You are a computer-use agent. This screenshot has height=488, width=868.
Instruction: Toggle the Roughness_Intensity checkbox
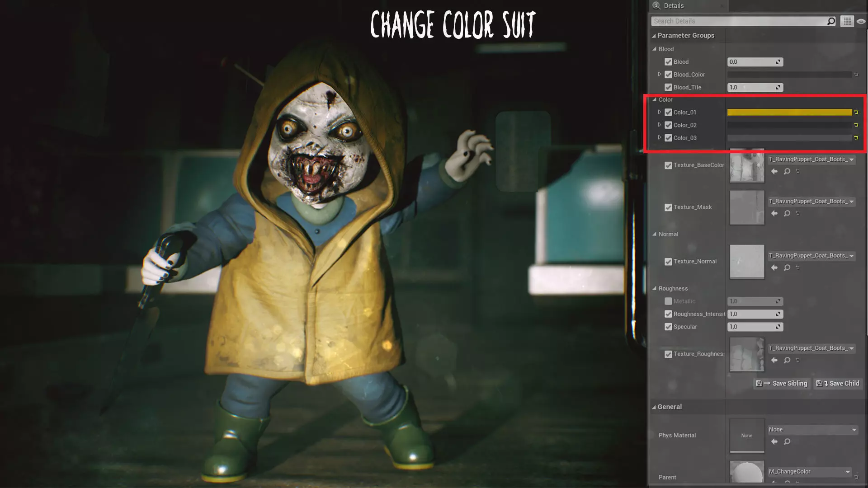pyautogui.click(x=668, y=314)
